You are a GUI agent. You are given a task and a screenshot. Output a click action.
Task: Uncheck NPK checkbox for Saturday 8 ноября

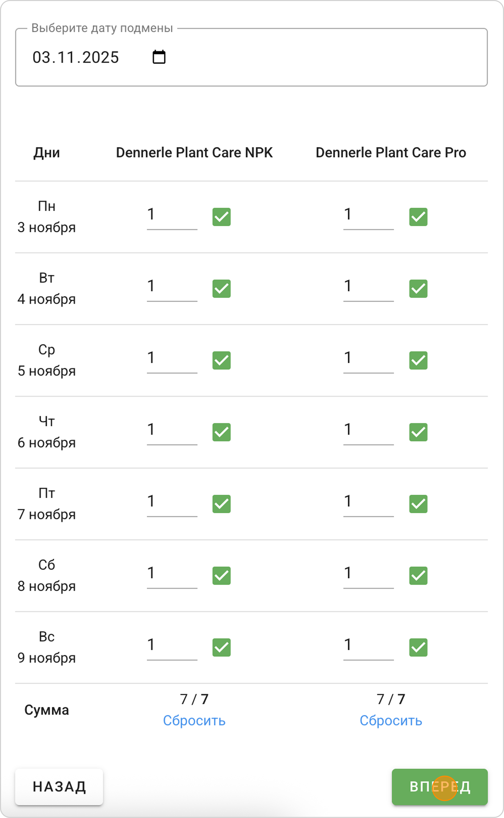(x=221, y=575)
